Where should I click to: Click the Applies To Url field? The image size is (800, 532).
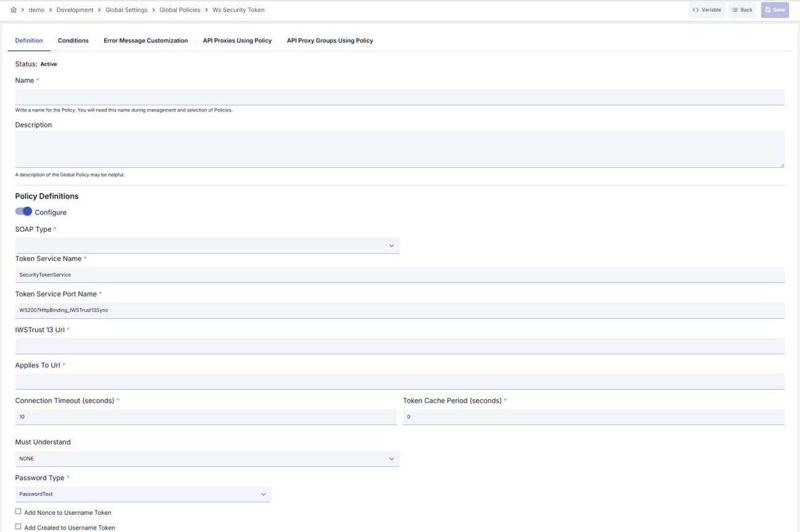point(400,382)
